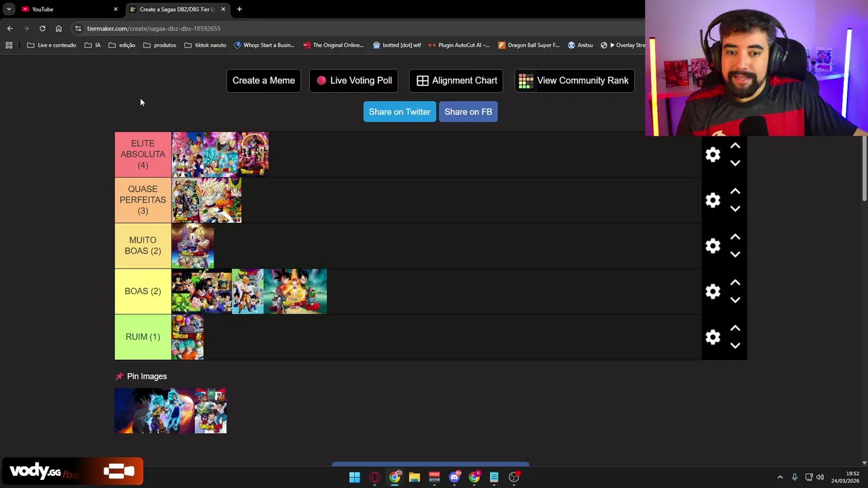
Task: Select the QUASE PERFEITAS tier label
Action: [x=142, y=200]
